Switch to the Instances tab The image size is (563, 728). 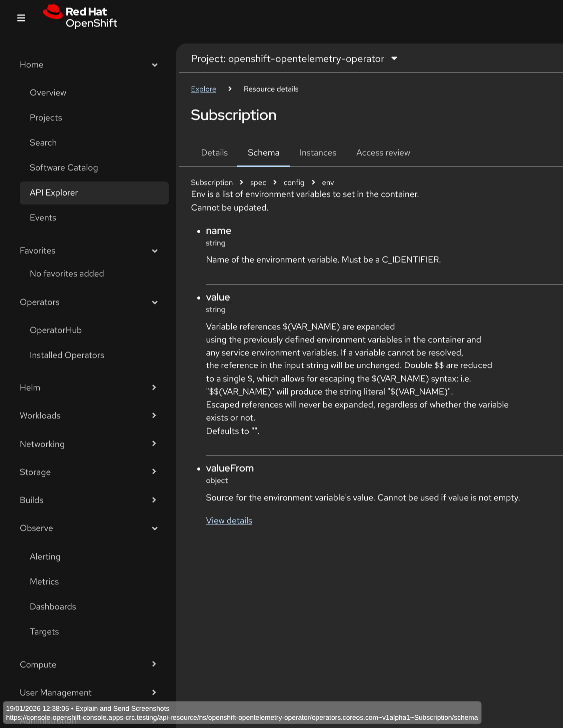point(318,153)
